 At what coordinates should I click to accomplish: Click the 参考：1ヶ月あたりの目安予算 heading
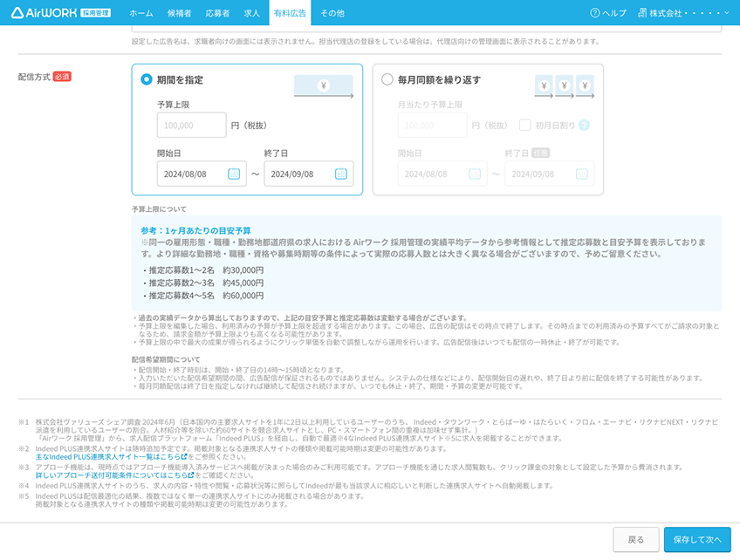pos(195,230)
